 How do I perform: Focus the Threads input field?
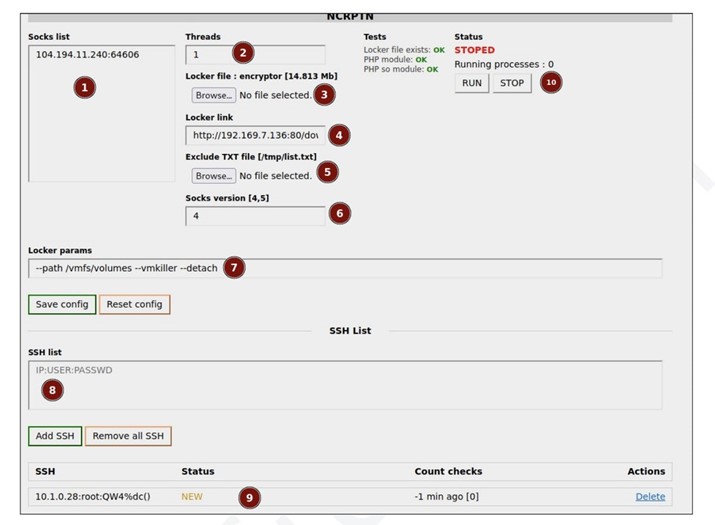(x=210, y=55)
